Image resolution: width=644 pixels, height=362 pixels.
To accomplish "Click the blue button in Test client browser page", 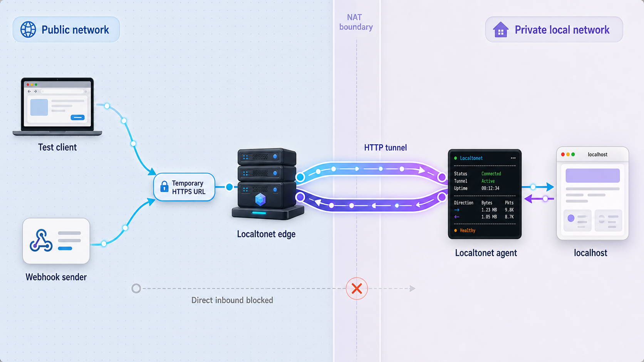I will coord(77,117).
